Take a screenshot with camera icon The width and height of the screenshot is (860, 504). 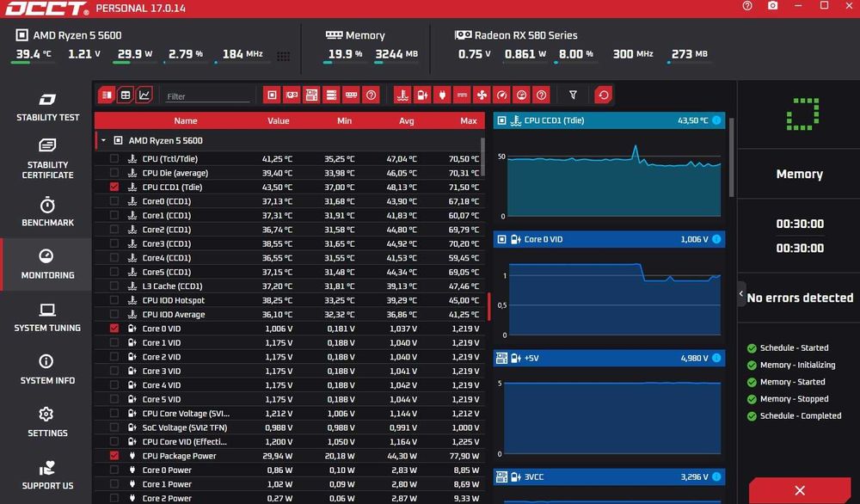(x=772, y=6)
